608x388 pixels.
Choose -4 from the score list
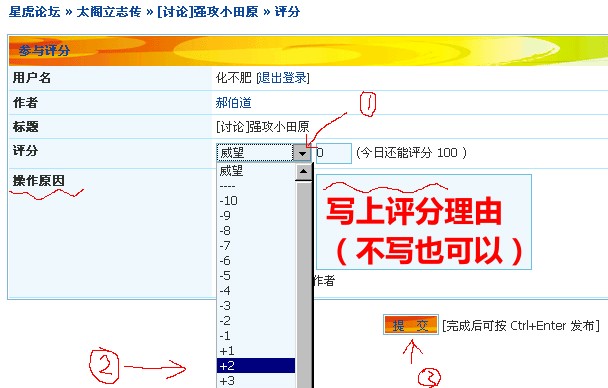(x=256, y=291)
